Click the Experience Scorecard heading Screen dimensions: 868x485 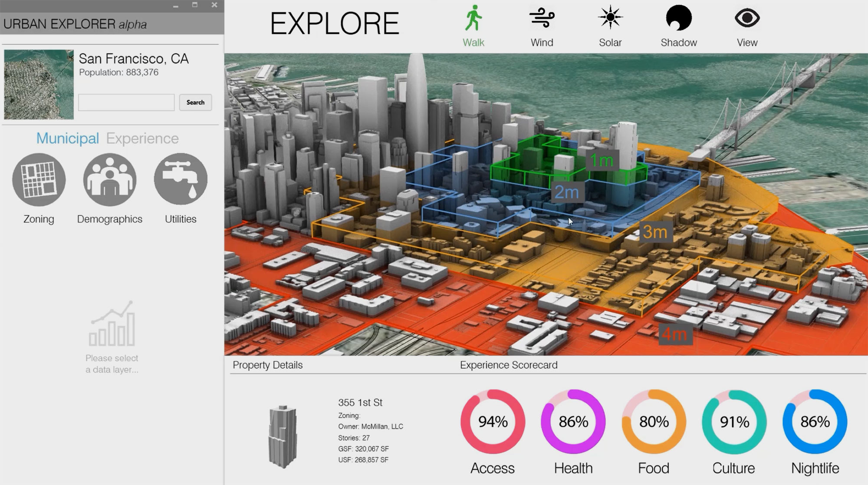(509, 365)
